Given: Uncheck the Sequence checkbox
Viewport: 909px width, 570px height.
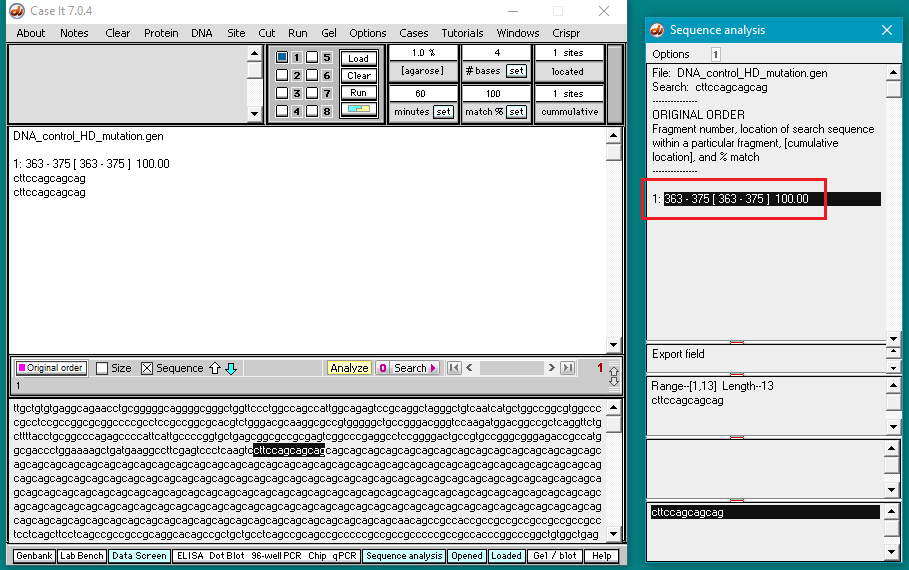Looking at the screenshot, I should point(147,368).
